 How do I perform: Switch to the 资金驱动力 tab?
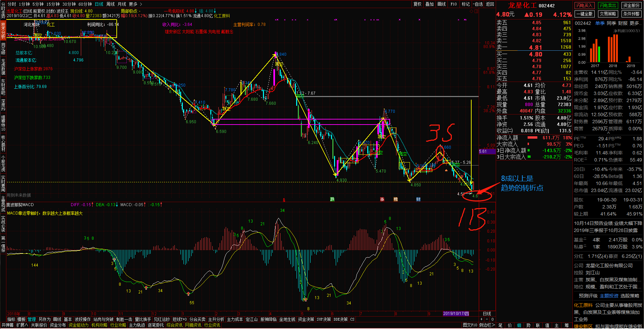click(x=78, y=325)
